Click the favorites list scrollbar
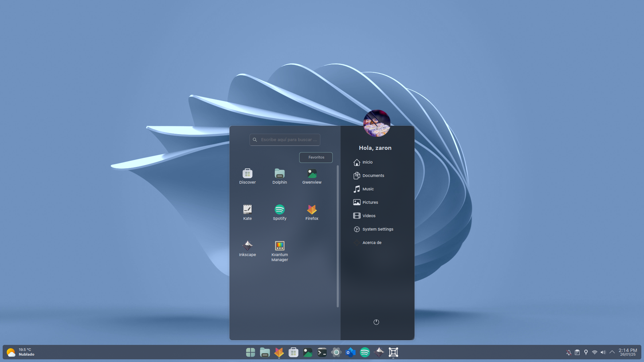The image size is (644, 362). 337,236
